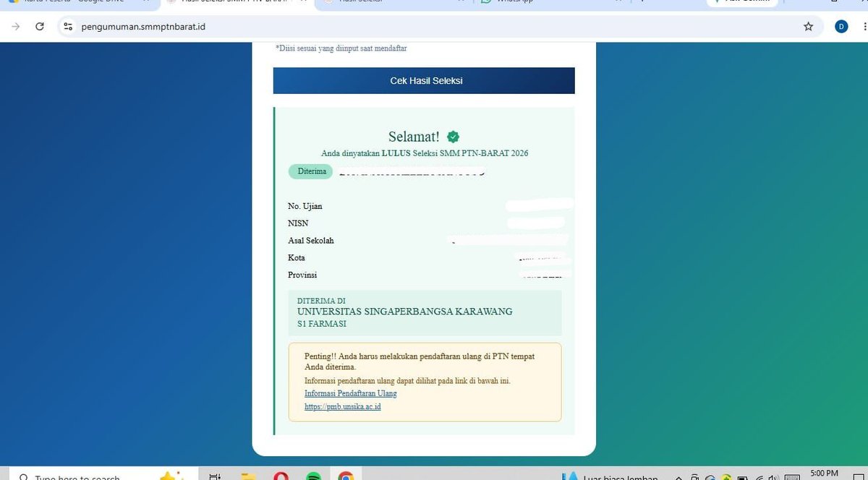Click the Cek Hasil Seleksi button
This screenshot has width=868, height=480.
[424, 81]
